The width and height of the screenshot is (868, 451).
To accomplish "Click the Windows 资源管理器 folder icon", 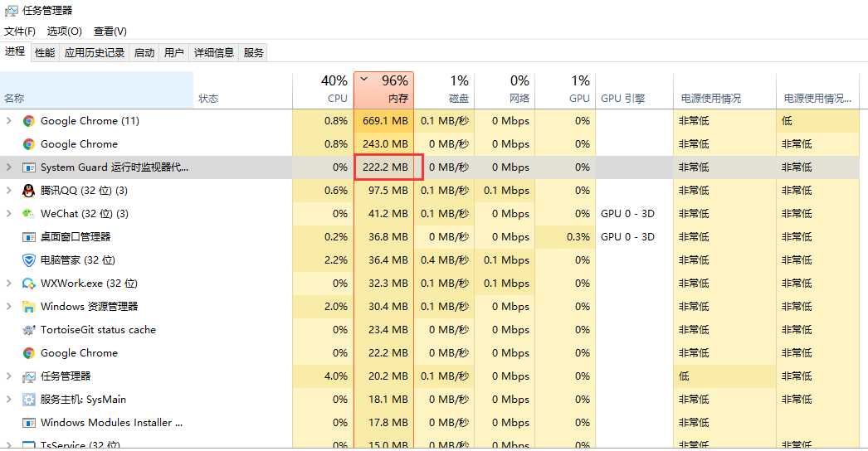I will tap(29, 307).
